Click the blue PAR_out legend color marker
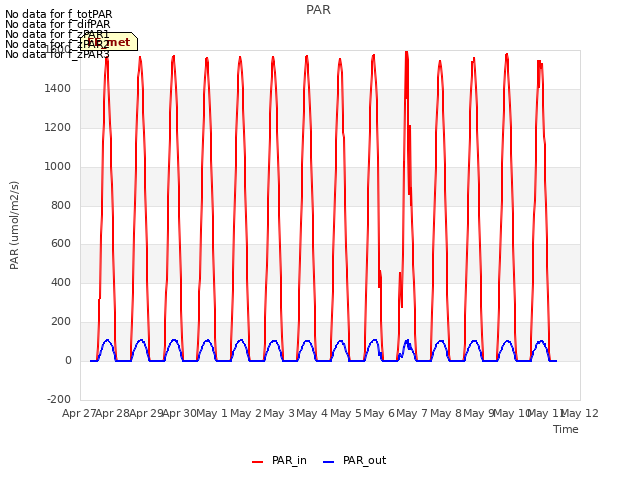This screenshot has height=480, width=640. point(329,462)
